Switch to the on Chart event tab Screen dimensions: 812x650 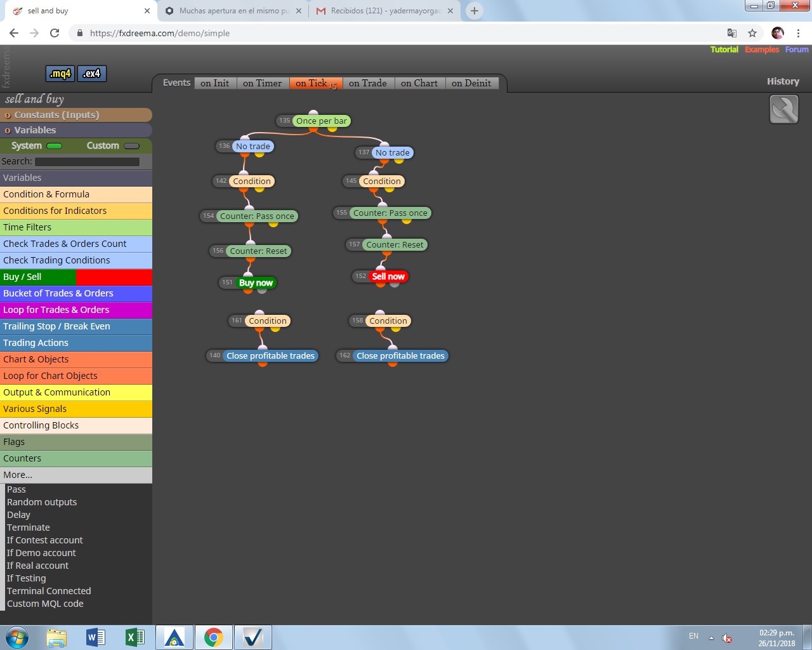click(419, 83)
